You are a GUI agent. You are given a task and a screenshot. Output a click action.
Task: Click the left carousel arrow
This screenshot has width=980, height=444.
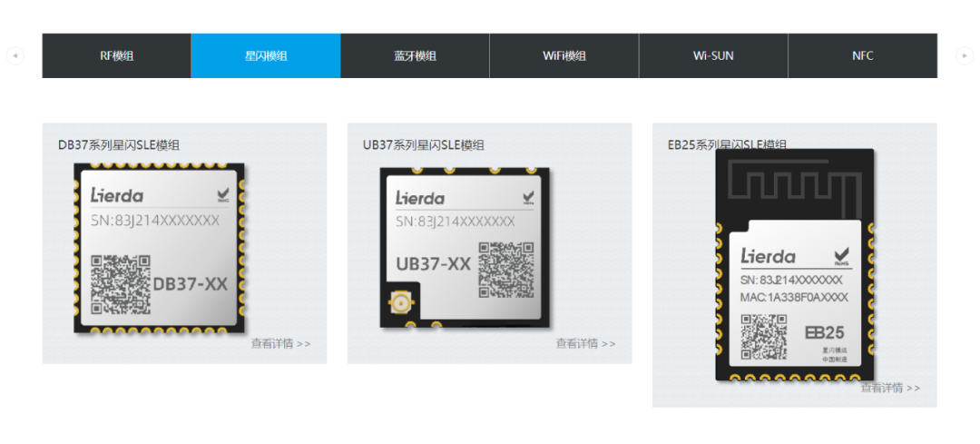[15, 55]
